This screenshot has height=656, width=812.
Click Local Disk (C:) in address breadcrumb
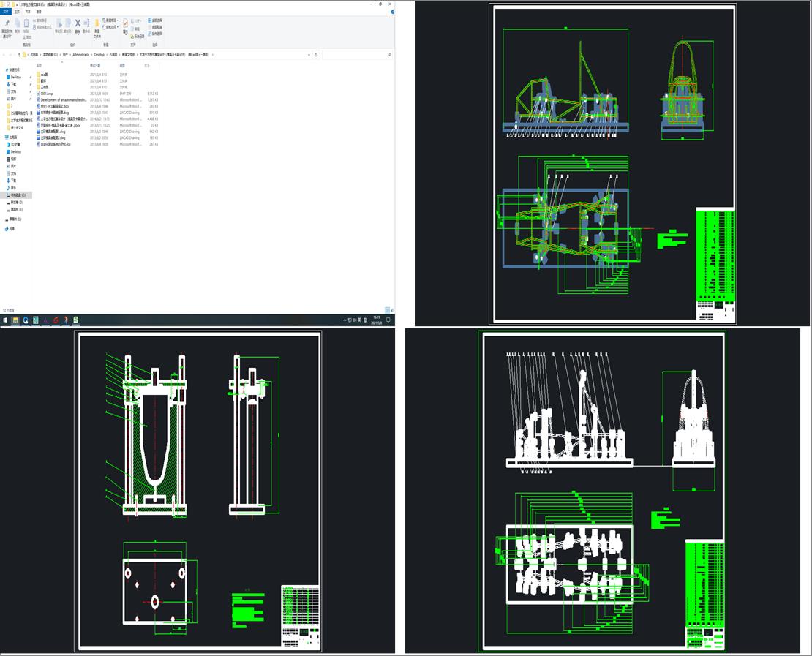pos(50,54)
